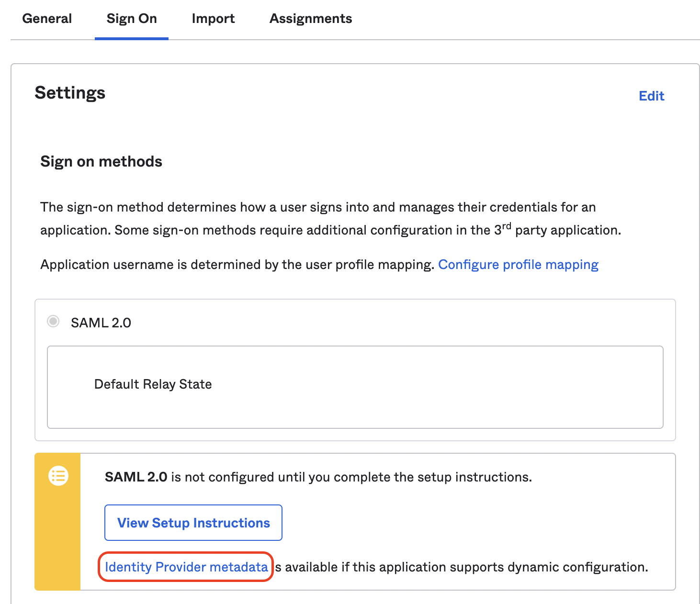The height and width of the screenshot is (604, 700).
Task: Click the 'SAML 2.0' radio label text
Action: coord(101,323)
